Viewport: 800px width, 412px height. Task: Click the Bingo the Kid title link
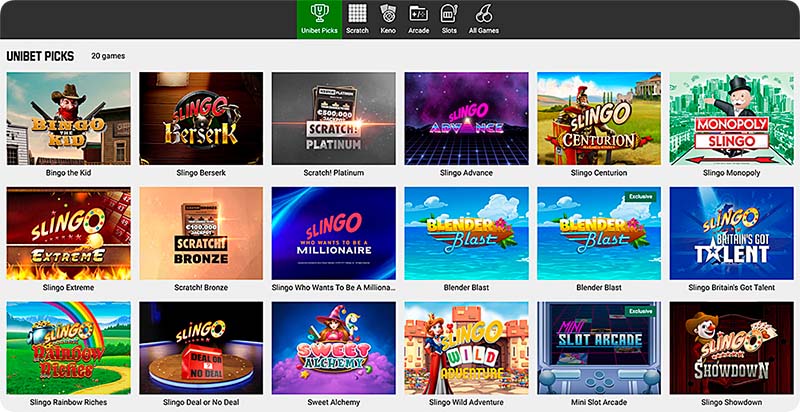(x=68, y=173)
